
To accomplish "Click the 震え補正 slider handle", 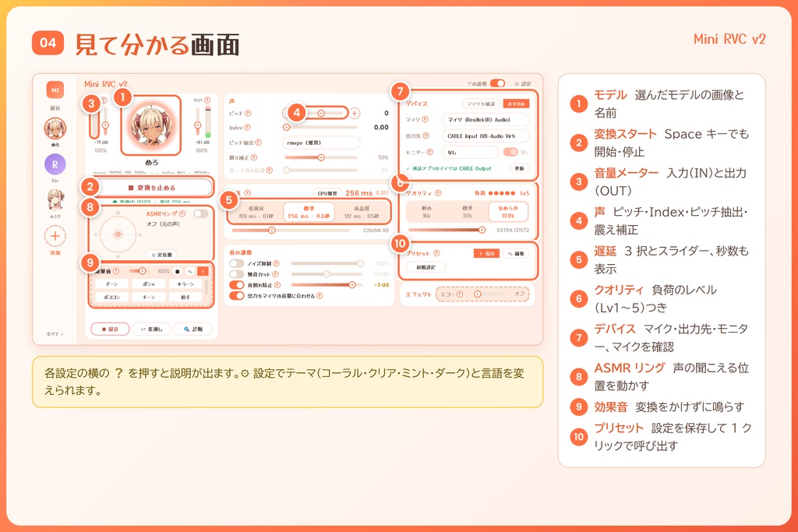I will tap(321, 157).
